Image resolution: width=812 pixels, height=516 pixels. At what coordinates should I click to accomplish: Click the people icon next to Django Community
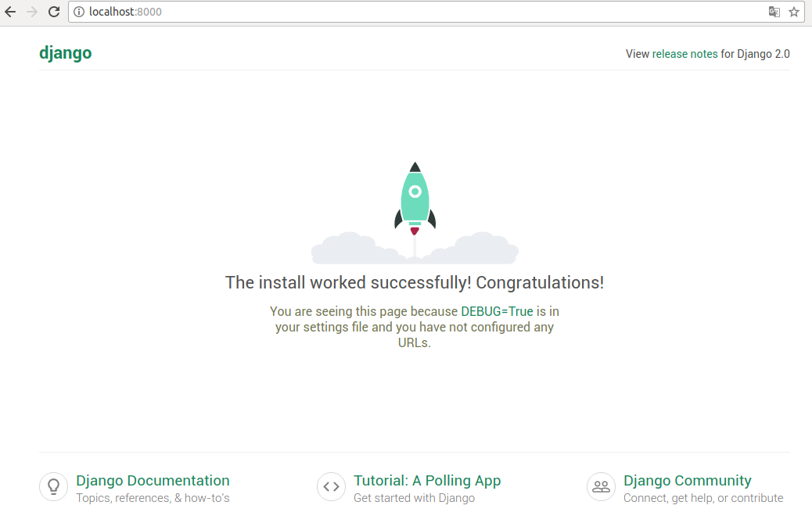pos(601,486)
